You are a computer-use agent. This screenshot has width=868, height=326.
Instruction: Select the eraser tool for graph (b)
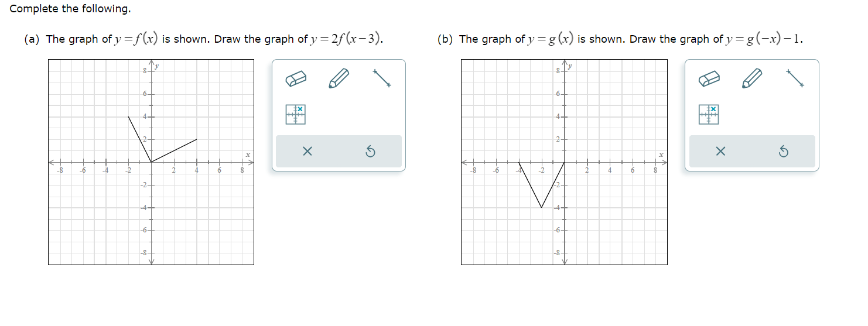[x=709, y=80]
